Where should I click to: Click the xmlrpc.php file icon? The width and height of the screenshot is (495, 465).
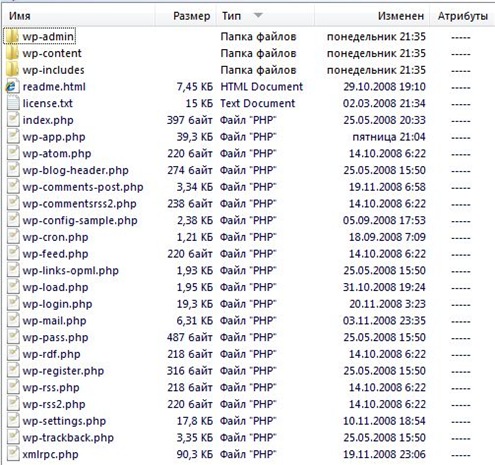click(13, 454)
